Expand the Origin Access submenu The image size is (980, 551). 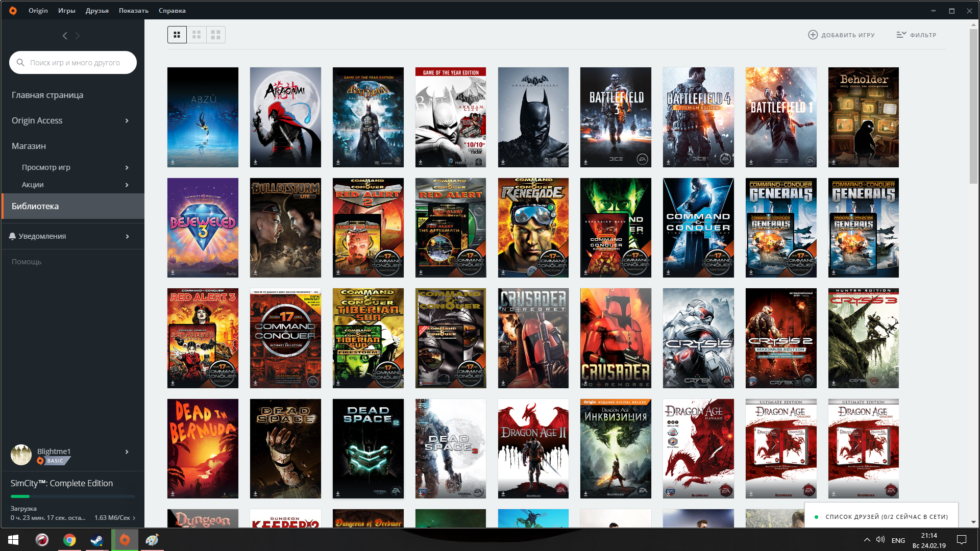(x=127, y=121)
